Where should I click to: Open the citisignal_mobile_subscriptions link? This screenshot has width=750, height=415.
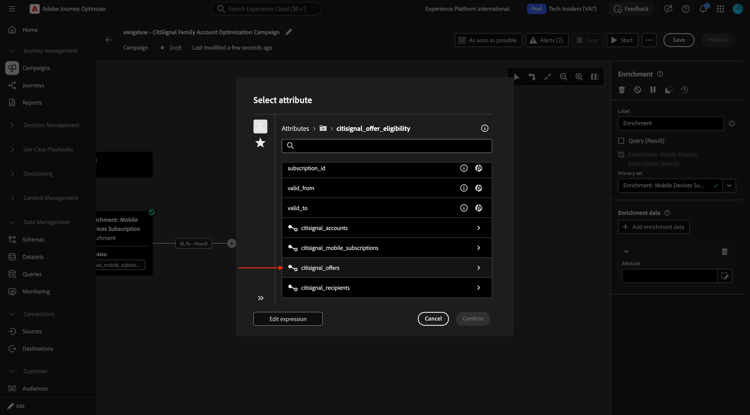(x=386, y=248)
